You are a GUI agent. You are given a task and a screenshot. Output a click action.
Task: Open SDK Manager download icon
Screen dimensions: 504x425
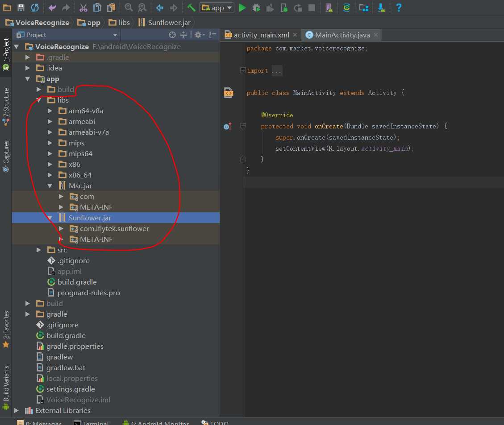381,8
